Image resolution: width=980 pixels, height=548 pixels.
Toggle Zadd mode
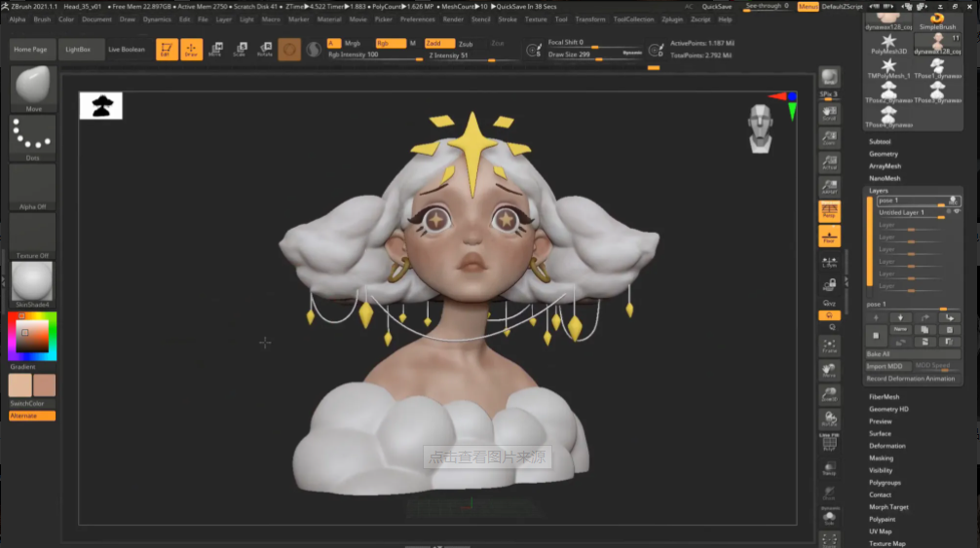(439, 43)
